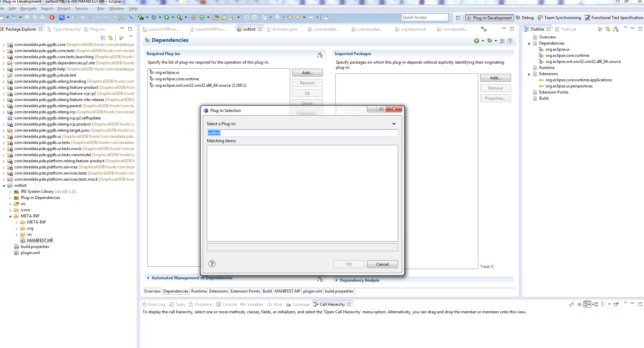This screenshot has width=644, height=348.
Task: Toggle Show Caller Hierarchy in Call Hierarchy
Action: point(587,304)
